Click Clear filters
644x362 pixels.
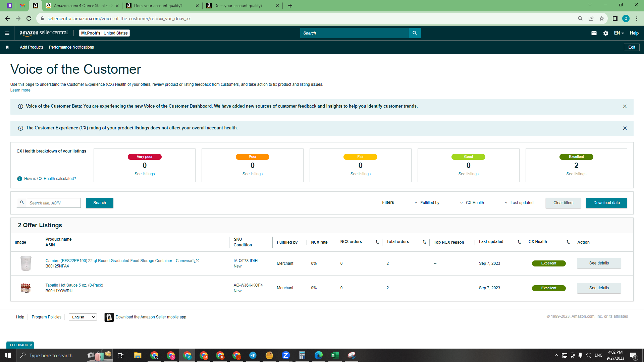click(x=563, y=203)
